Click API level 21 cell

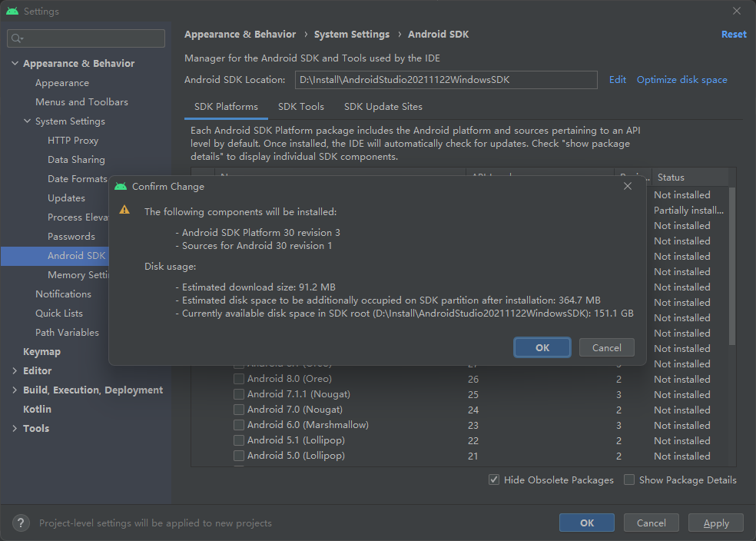pos(473,456)
